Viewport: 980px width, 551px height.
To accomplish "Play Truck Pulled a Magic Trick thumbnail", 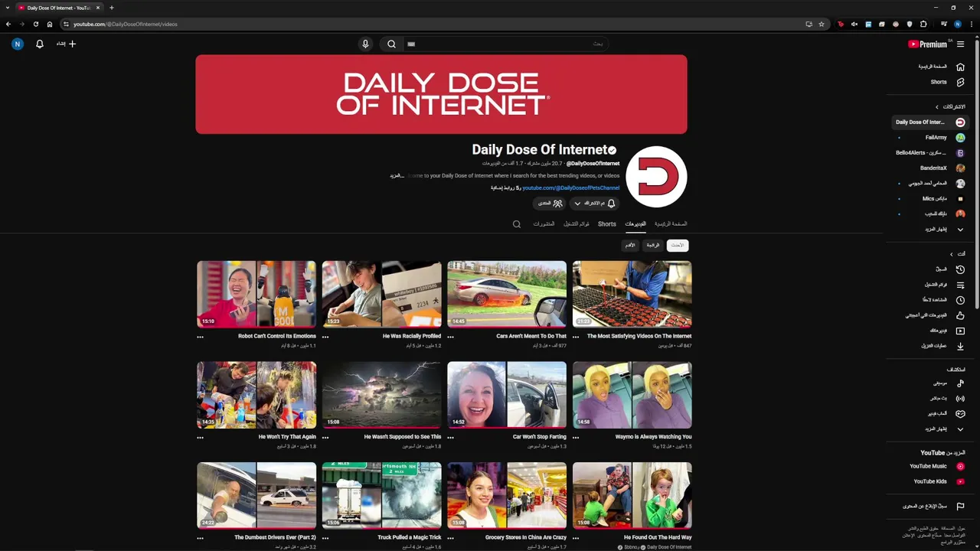I will [x=381, y=495].
